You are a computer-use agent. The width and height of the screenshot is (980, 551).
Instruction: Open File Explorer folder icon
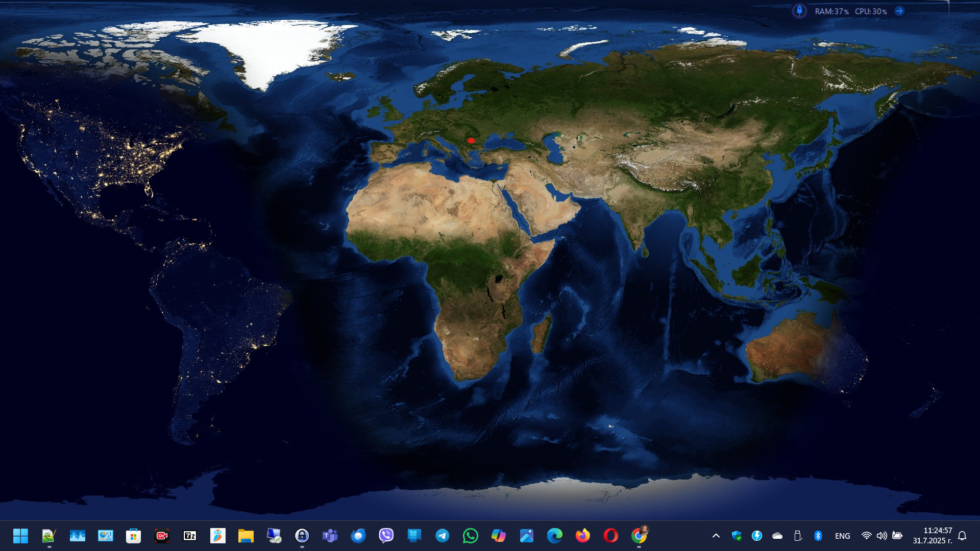pos(246,536)
